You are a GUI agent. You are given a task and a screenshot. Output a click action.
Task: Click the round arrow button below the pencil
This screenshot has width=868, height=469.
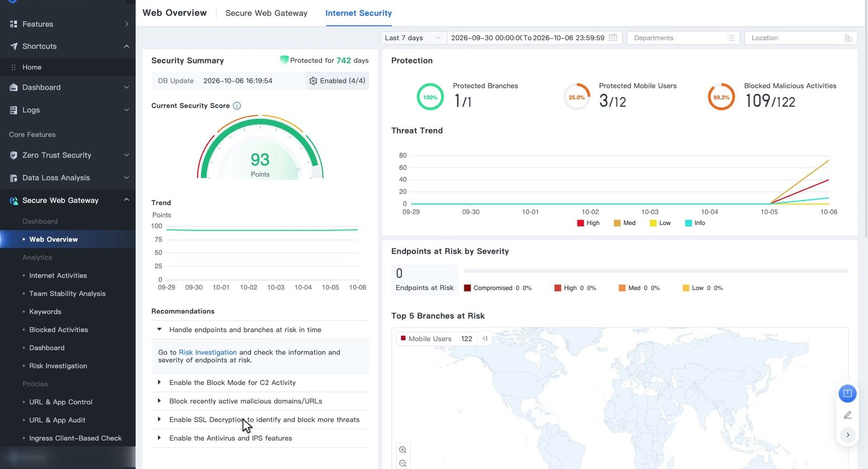point(847,435)
